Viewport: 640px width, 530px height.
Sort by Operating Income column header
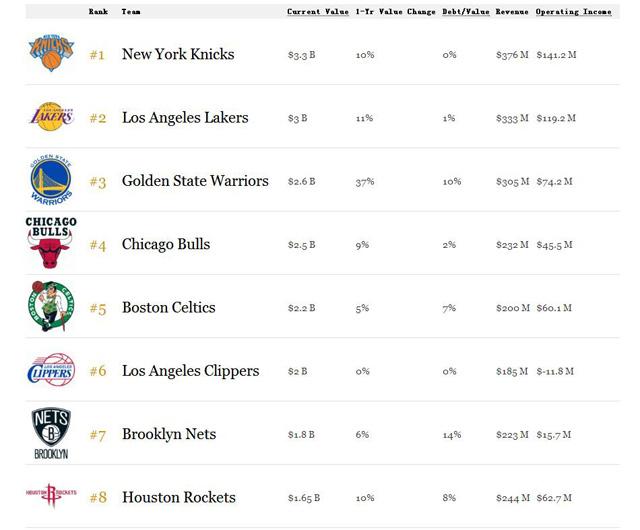[576, 12]
